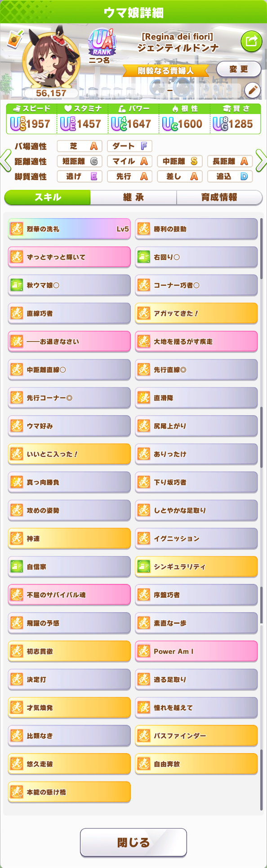Switch to the 育成情報 tab
Screen dimensions: 267x868
(x=219, y=197)
